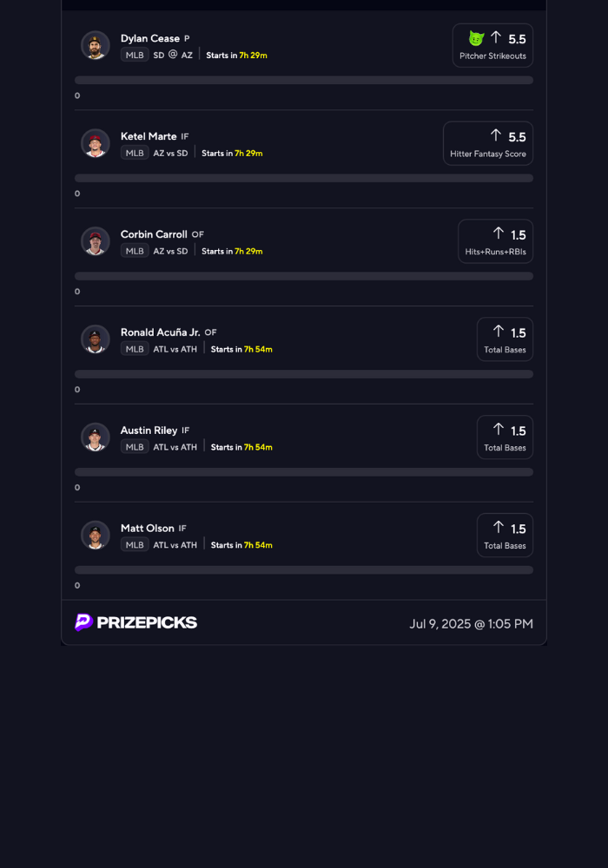This screenshot has width=608, height=868.
Task: Click Ronald Acuña Jr.'s Total Bases box
Action: tap(505, 340)
